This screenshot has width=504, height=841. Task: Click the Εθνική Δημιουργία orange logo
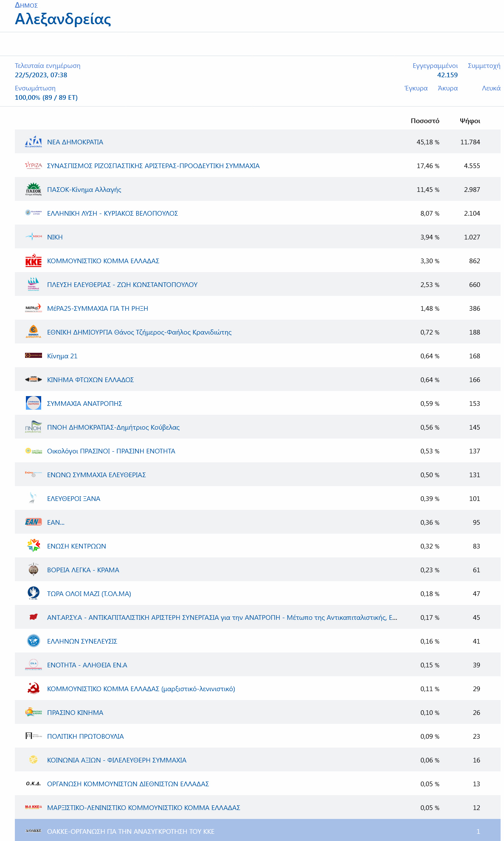(34, 332)
